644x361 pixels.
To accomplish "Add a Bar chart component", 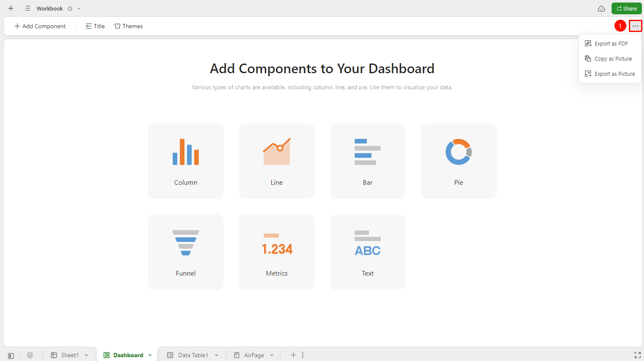I will pyautogui.click(x=368, y=161).
